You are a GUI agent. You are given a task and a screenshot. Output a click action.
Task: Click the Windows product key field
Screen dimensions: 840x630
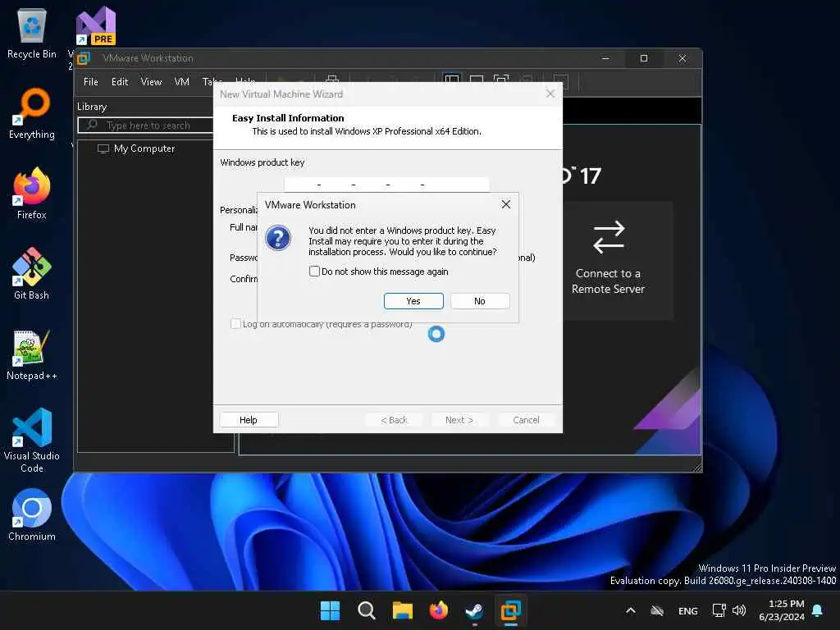387,185
